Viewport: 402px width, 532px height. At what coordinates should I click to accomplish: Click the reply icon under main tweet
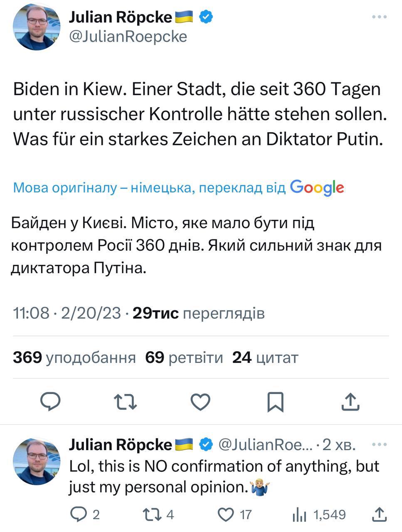tap(50, 401)
